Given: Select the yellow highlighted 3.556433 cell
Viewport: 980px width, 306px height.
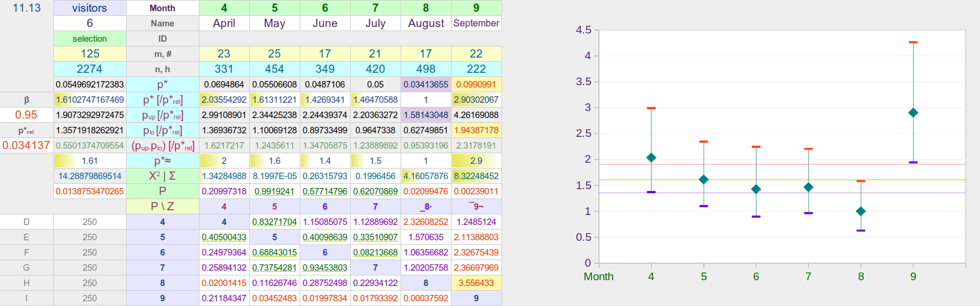Looking at the screenshot, I should [x=476, y=283].
